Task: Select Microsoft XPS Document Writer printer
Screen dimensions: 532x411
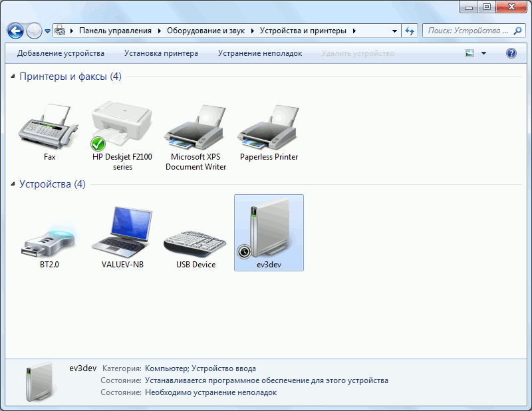Action: [196, 127]
